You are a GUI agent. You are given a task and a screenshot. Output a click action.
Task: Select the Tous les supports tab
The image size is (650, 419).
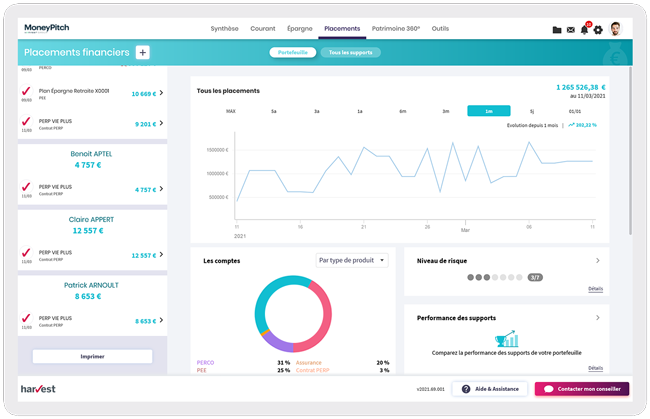(351, 52)
